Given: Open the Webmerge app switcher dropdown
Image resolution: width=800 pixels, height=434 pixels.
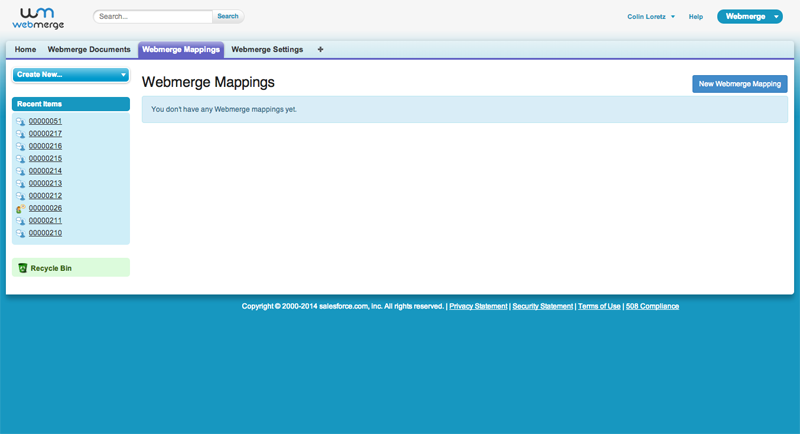Looking at the screenshot, I should (x=749, y=16).
